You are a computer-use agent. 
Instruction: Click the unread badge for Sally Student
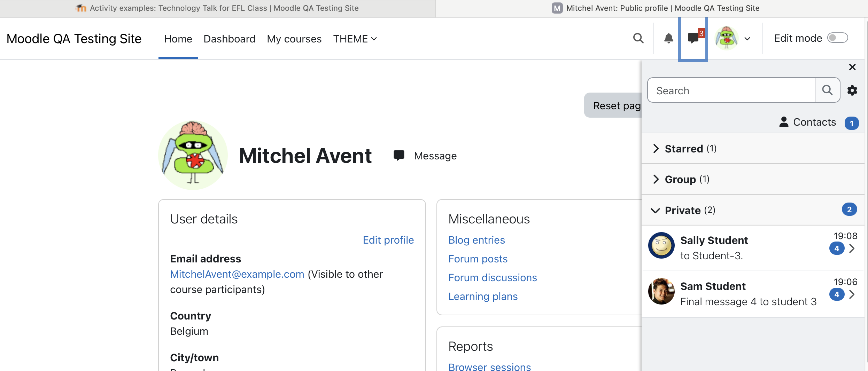pos(837,248)
